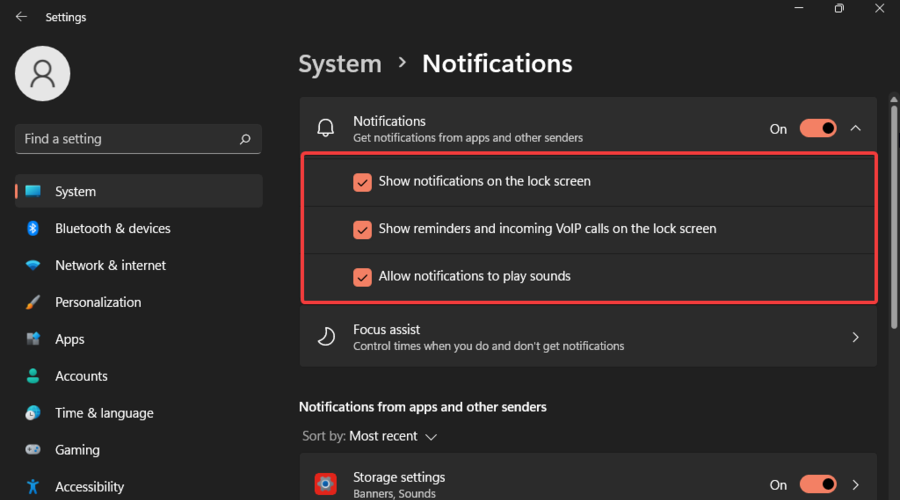900x500 pixels.
Task: Click System in the breadcrumb
Action: 340,64
